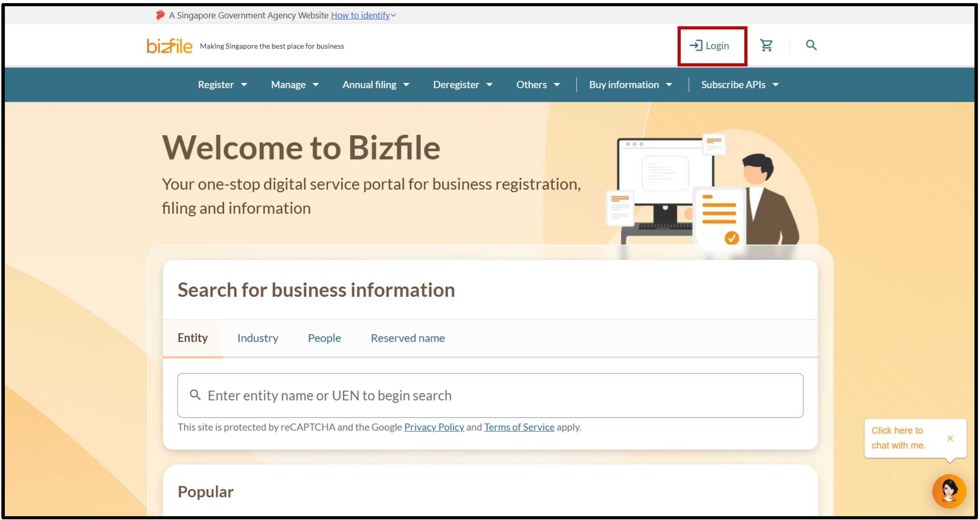980x520 pixels.
Task: Expand the Manage dropdown menu
Action: 294,84
